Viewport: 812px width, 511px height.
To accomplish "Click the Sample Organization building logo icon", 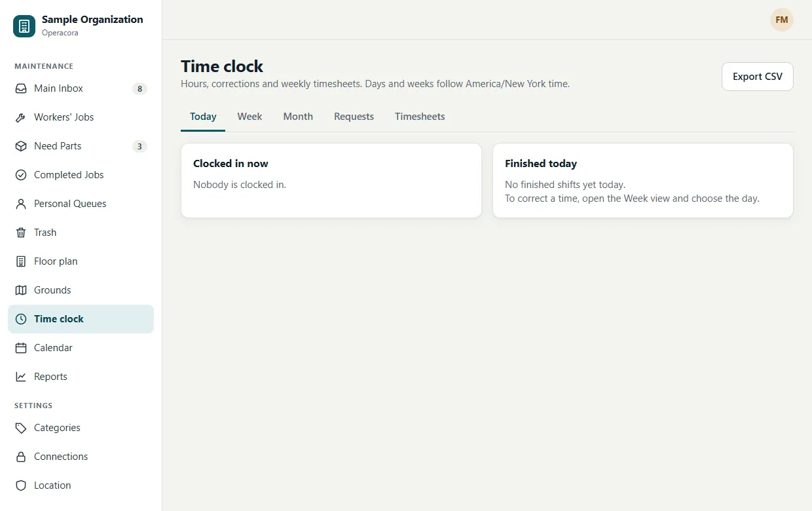I will 24,26.
